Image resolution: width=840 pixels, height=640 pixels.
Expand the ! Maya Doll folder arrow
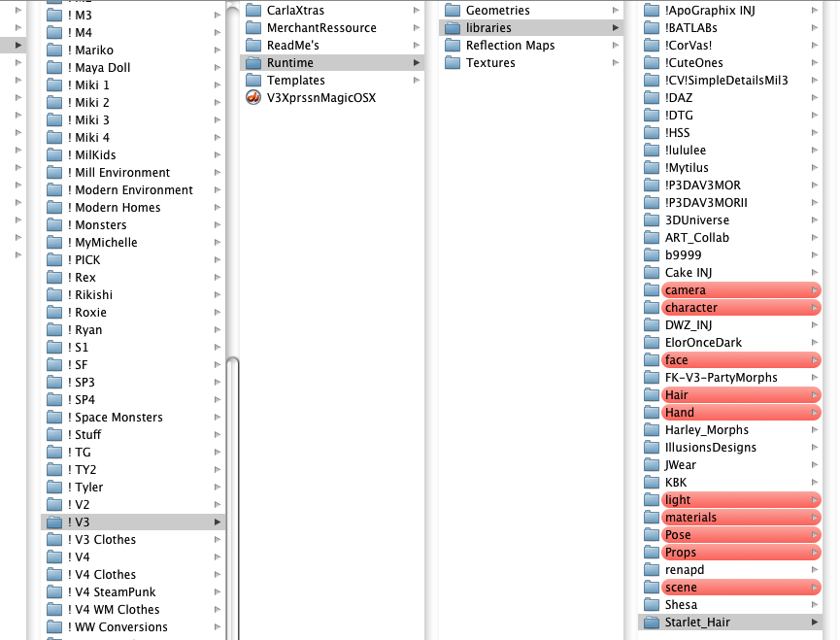coord(218,68)
